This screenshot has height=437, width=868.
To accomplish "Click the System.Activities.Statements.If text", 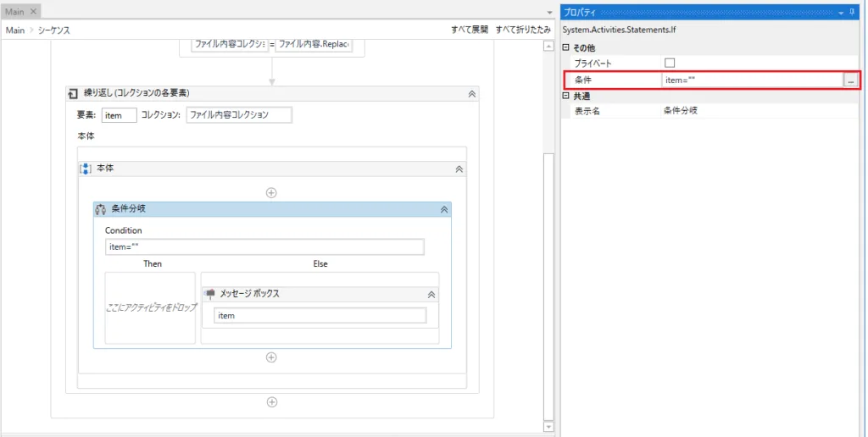I will click(x=619, y=30).
